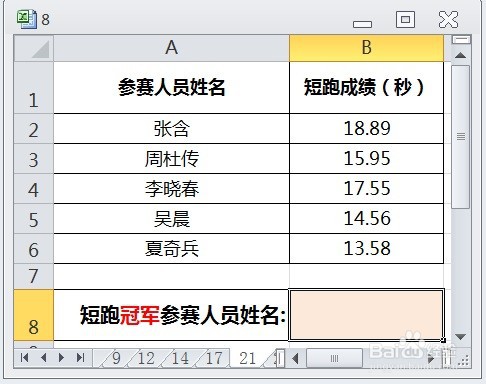Select the cell containing 李晓春
This screenshot has height=384, width=486.
171,189
